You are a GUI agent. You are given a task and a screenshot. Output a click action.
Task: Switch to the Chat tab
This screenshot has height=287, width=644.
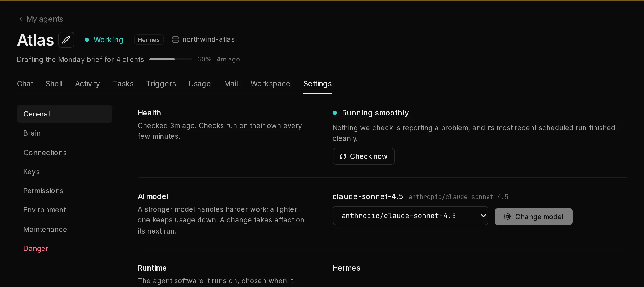click(x=25, y=84)
